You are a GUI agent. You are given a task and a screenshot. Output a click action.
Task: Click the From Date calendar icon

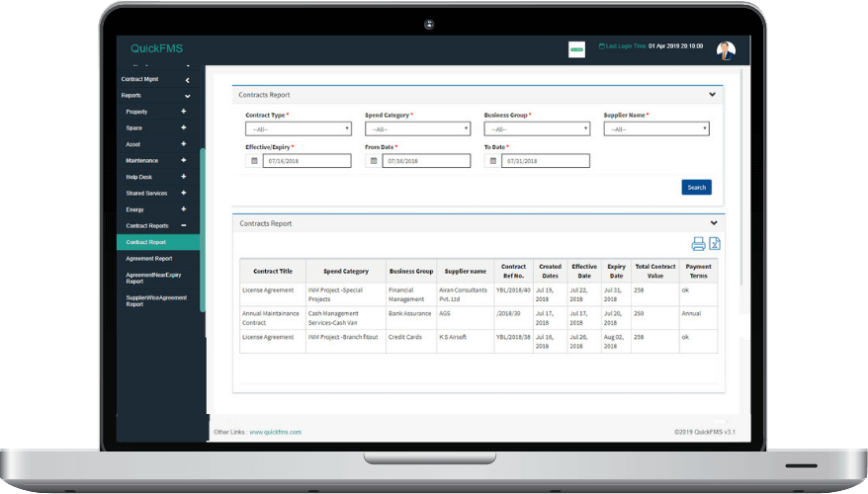pos(374,161)
